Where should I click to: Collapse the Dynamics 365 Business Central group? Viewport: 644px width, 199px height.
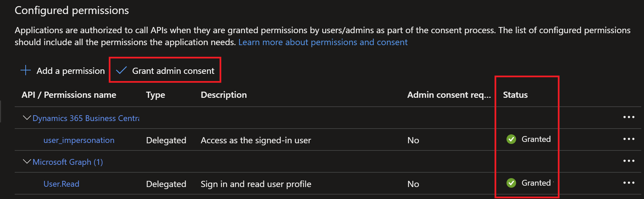(27, 118)
